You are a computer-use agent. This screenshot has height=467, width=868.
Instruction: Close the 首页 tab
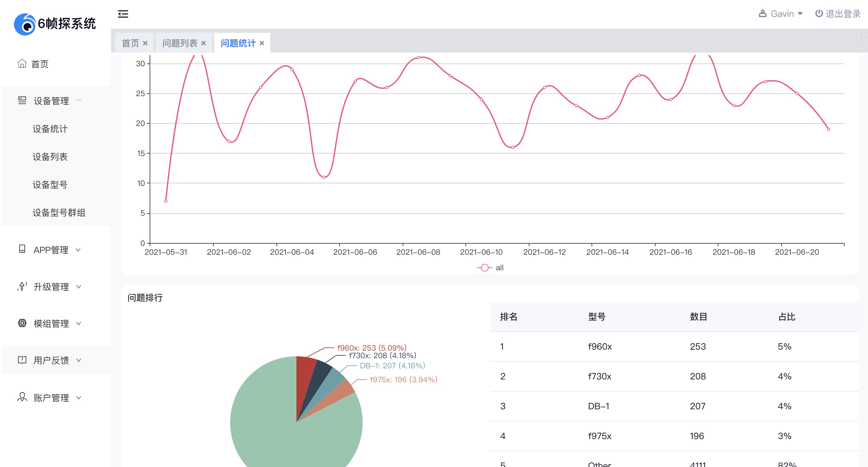click(x=145, y=43)
